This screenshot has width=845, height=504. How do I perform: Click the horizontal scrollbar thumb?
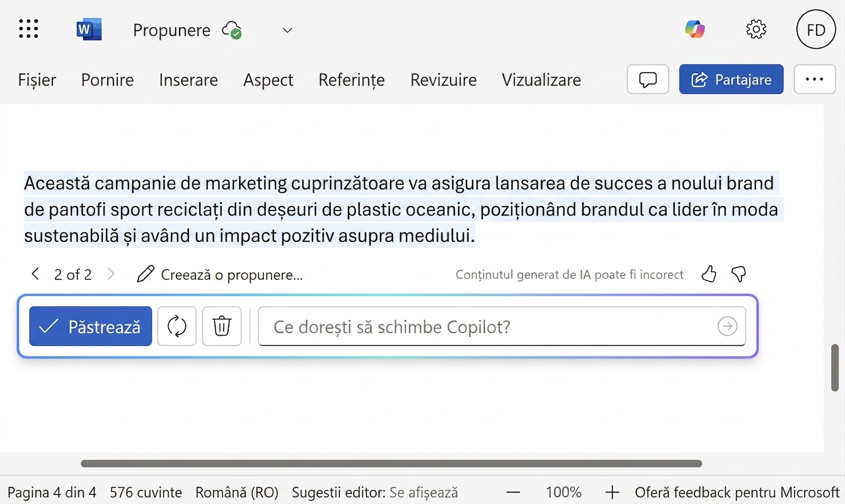pos(391,464)
